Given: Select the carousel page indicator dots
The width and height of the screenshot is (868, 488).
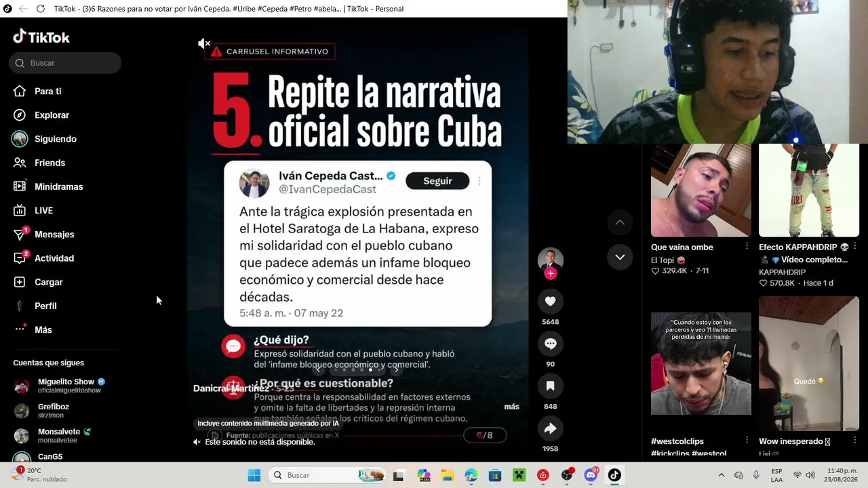Looking at the screenshot, I should (x=357, y=369).
